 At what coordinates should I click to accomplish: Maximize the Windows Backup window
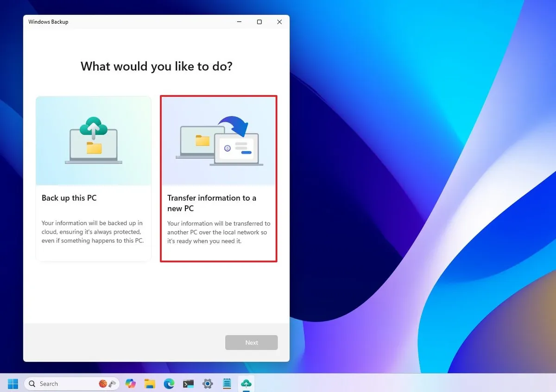(x=259, y=22)
